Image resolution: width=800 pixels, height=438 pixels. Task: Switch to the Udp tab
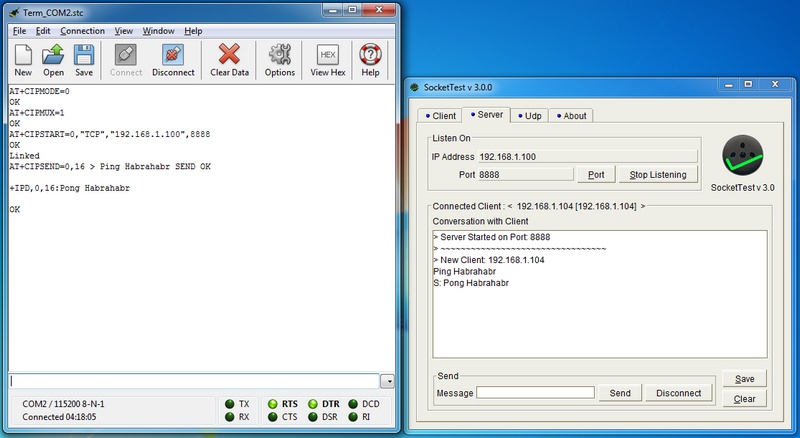tap(530, 116)
